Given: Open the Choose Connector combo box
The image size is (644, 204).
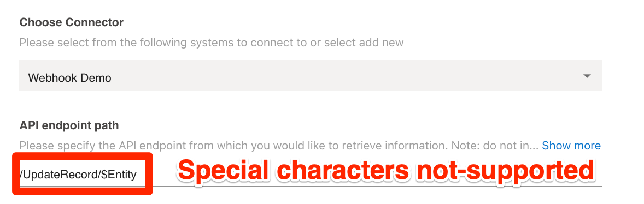Looking at the screenshot, I should 311,76.
